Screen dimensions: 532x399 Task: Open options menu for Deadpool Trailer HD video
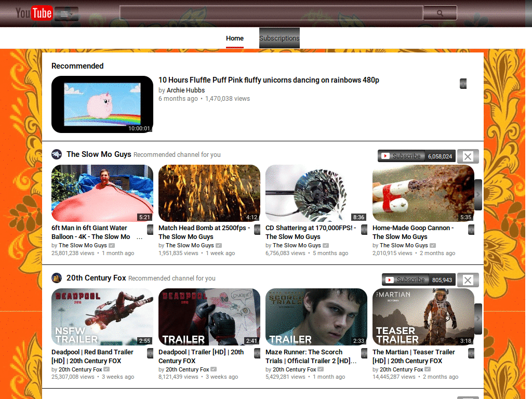point(257,353)
